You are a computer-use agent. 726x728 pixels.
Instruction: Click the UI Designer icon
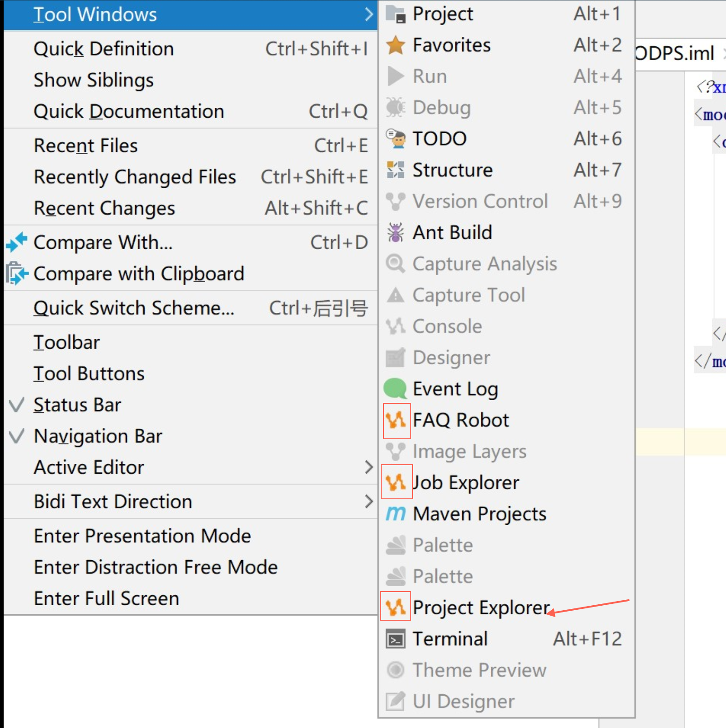tap(395, 701)
